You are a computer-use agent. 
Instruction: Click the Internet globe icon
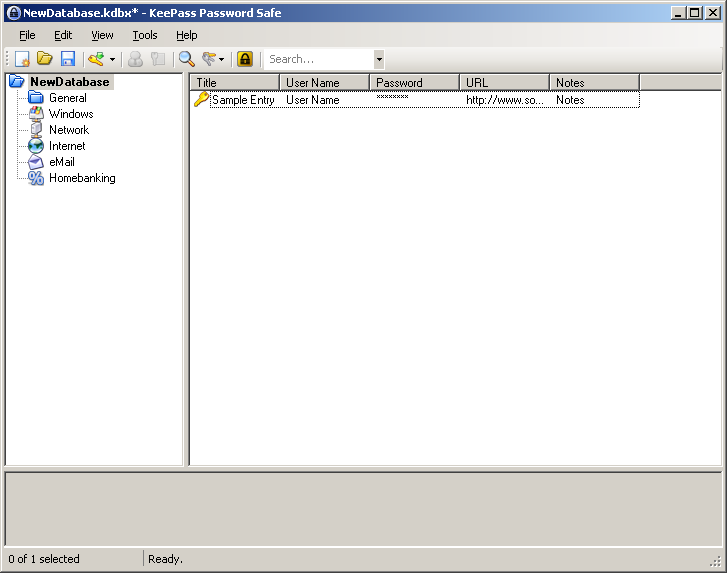(36, 146)
